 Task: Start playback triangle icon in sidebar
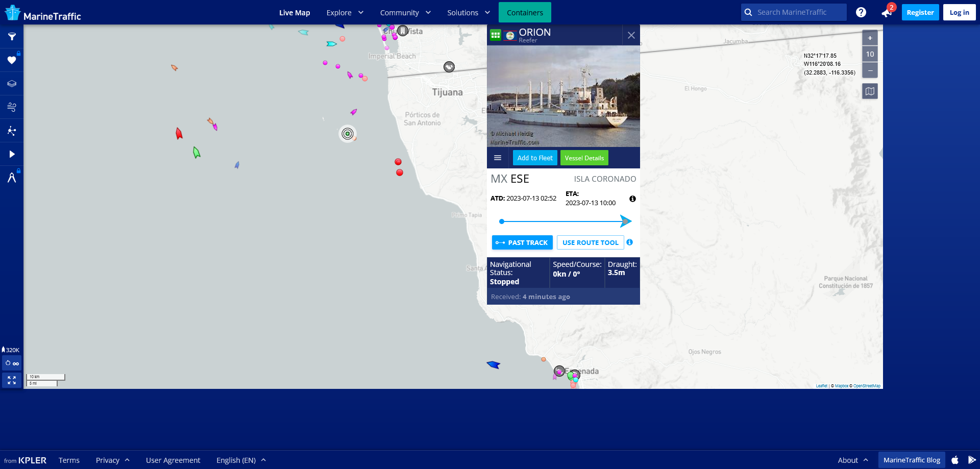[12, 154]
